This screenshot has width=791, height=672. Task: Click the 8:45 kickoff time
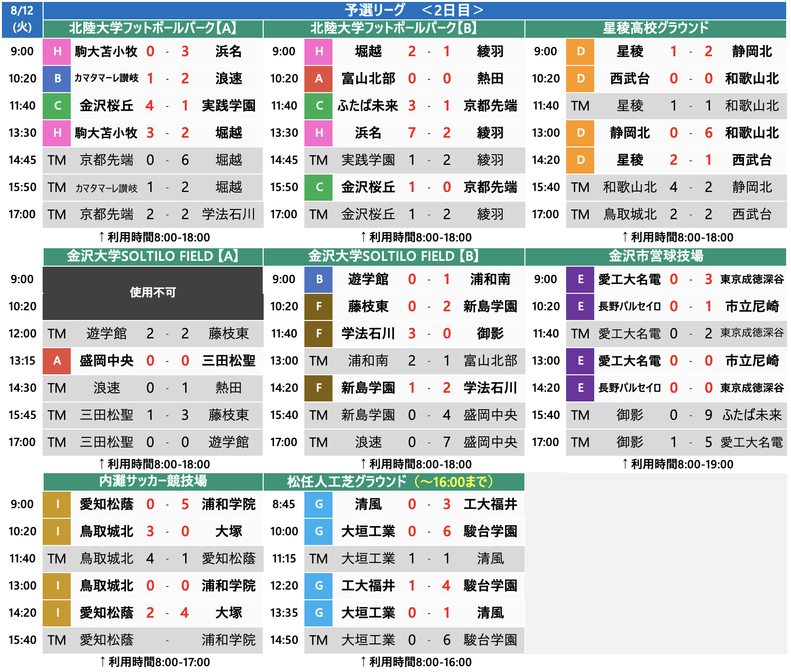coord(284,504)
